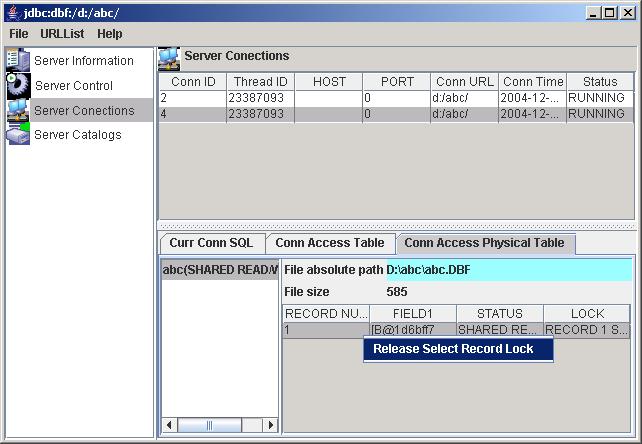Switch to Curr Conn SQL tab

tap(211, 243)
